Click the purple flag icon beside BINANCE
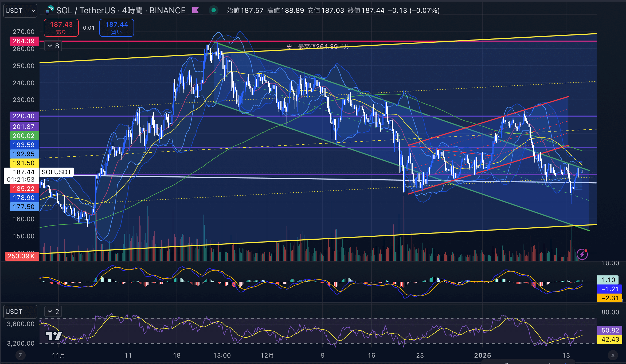The image size is (626, 364). pos(195,10)
